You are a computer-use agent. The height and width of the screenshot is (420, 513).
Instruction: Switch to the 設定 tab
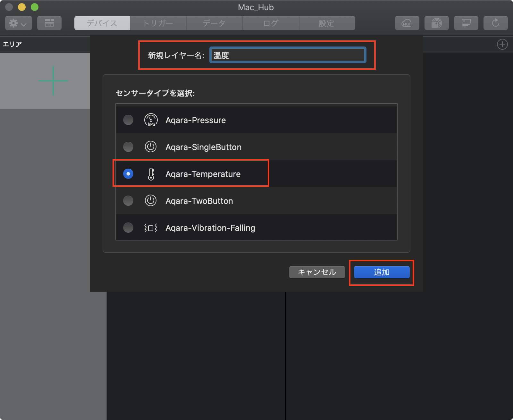327,23
